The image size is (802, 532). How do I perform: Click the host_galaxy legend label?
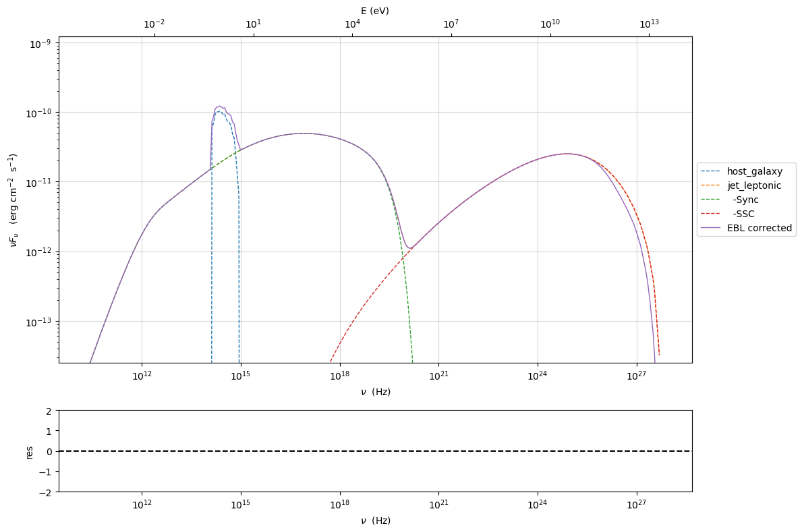click(x=754, y=171)
